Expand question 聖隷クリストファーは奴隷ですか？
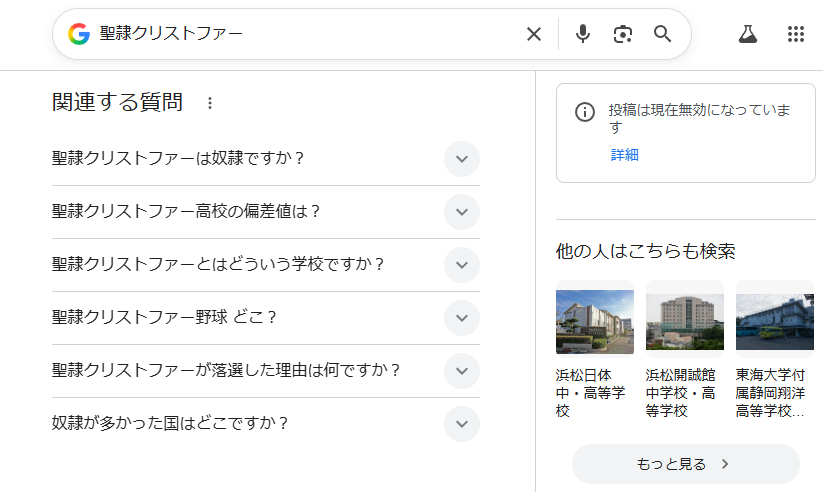The height and width of the screenshot is (492, 823). (x=461, y=159)
